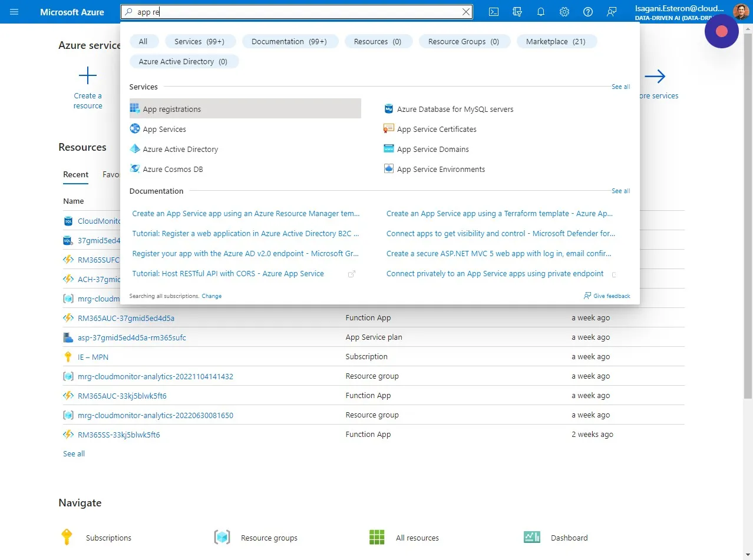Click in the search box containing app re
The width and height of the screenshot is (753, 560).
tap(296, 12)
